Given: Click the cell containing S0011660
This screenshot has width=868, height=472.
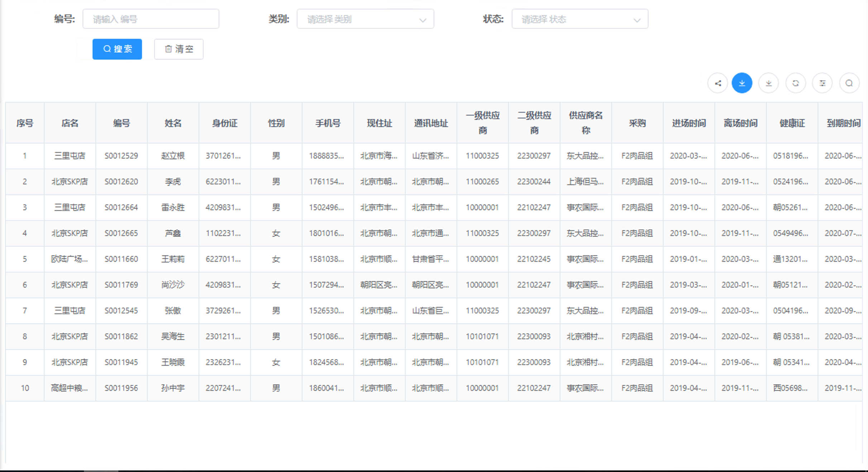Looking at the screenshot, I should (x=121, y=259).
